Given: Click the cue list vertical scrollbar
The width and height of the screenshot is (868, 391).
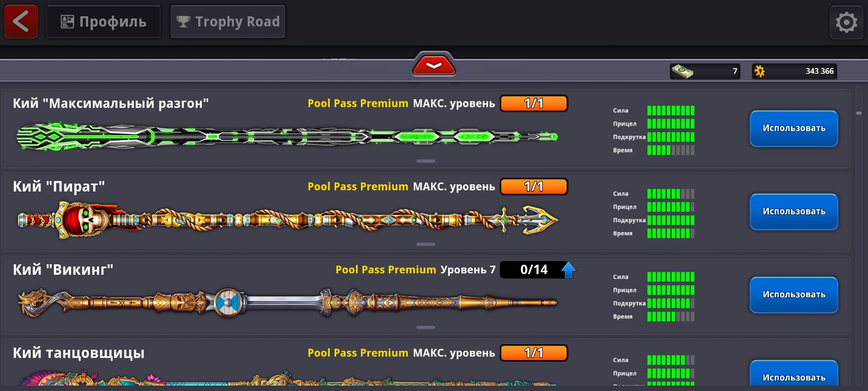Looking at the screenshot, I should [x=859, y=235].
